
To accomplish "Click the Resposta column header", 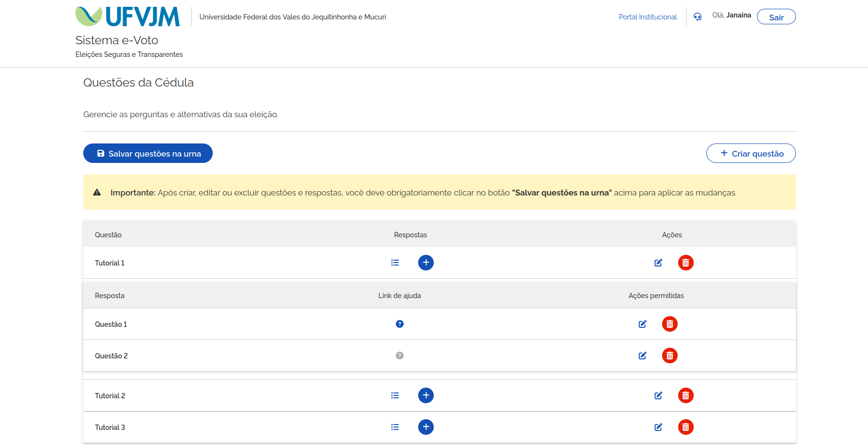I will tap(110, 296).
